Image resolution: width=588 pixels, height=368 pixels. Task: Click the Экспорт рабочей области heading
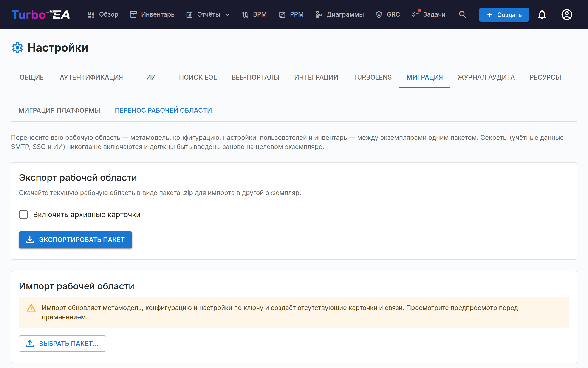click(78, 178)
